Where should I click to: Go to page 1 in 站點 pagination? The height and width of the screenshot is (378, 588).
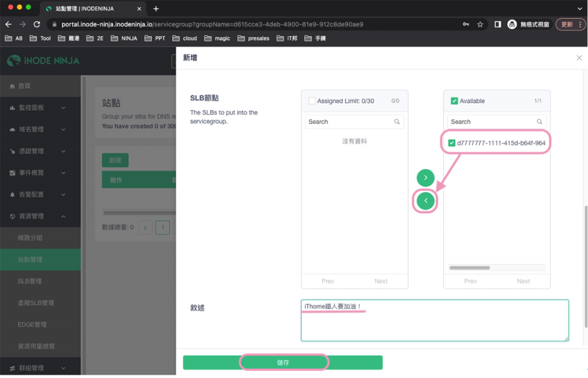[x=163, y=227]
